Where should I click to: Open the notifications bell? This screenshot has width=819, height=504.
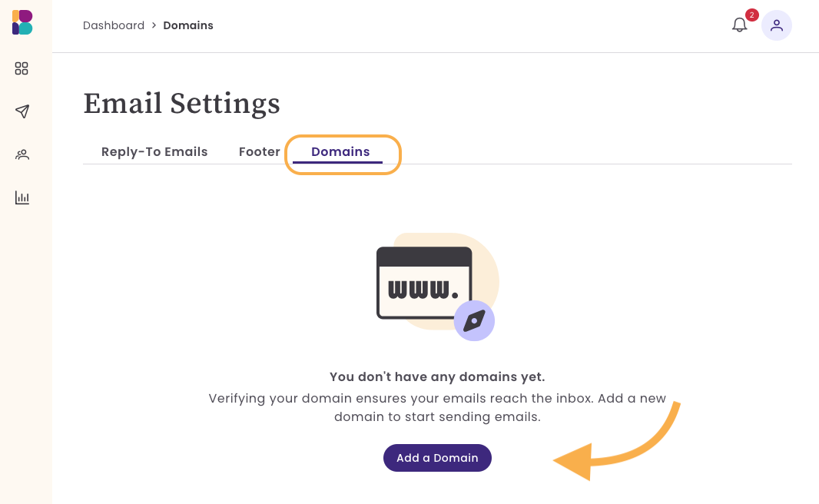coord(739,25)
